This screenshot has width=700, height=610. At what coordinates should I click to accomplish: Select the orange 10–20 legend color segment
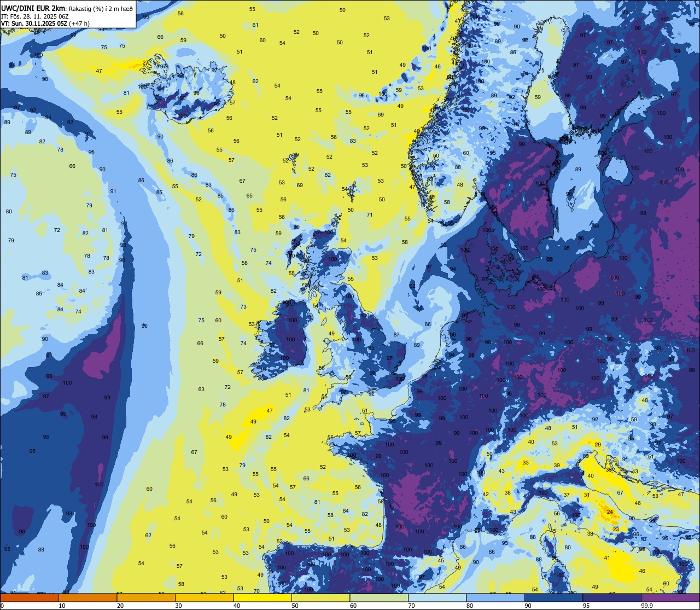88,598
